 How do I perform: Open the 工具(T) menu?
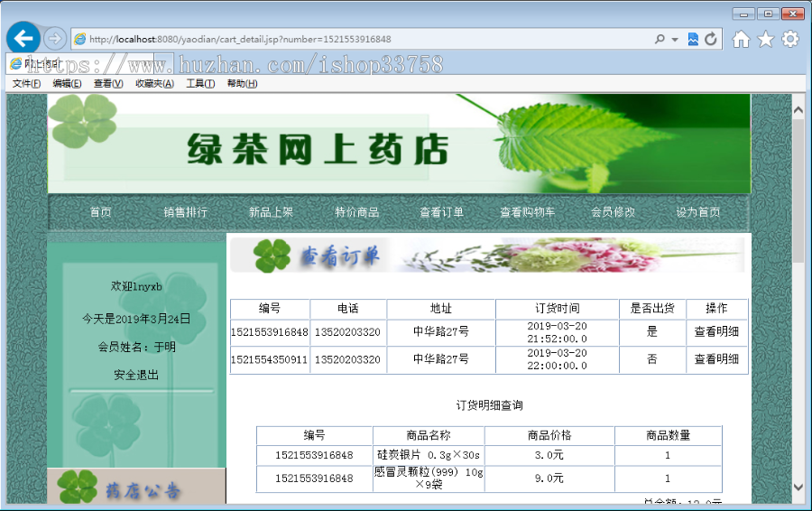(200, 83)
